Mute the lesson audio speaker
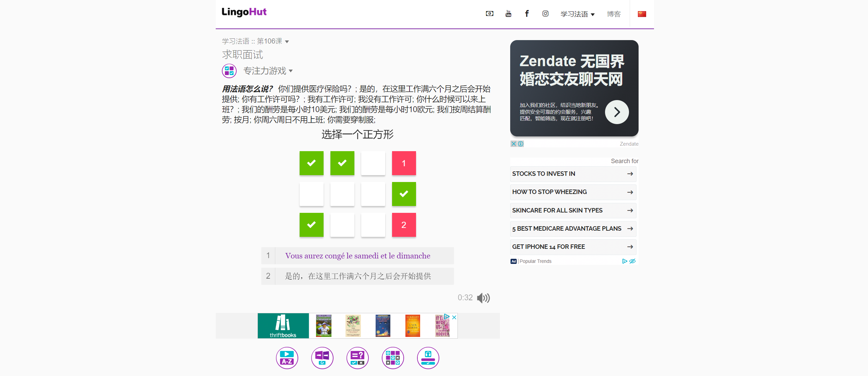Image resolution: width=868 pixels, height=376 pixels. pos(483,298)
